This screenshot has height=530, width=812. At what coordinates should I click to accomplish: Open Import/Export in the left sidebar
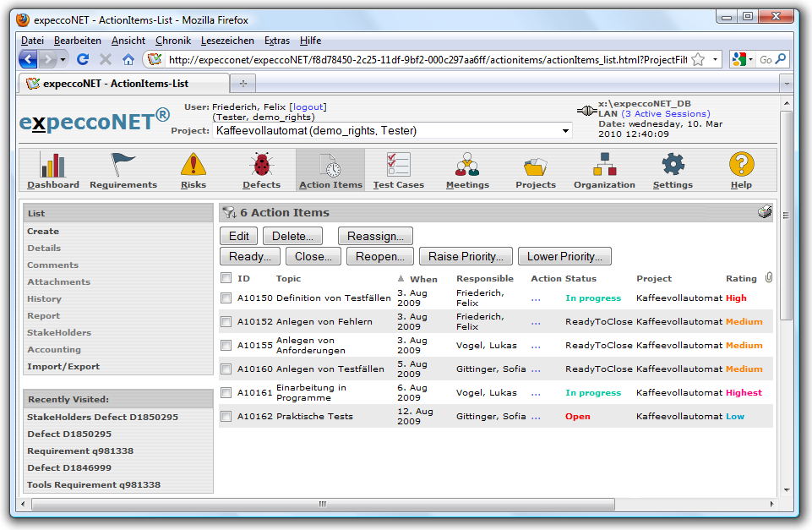click(63, 367)
